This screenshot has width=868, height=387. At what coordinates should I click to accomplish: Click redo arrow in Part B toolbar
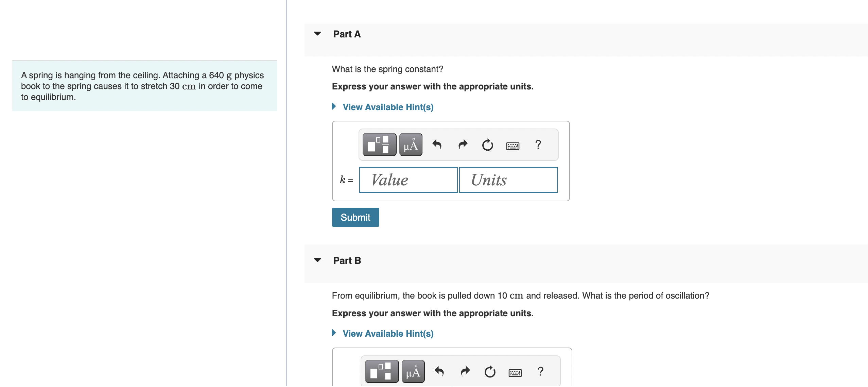tap(465, 371)
